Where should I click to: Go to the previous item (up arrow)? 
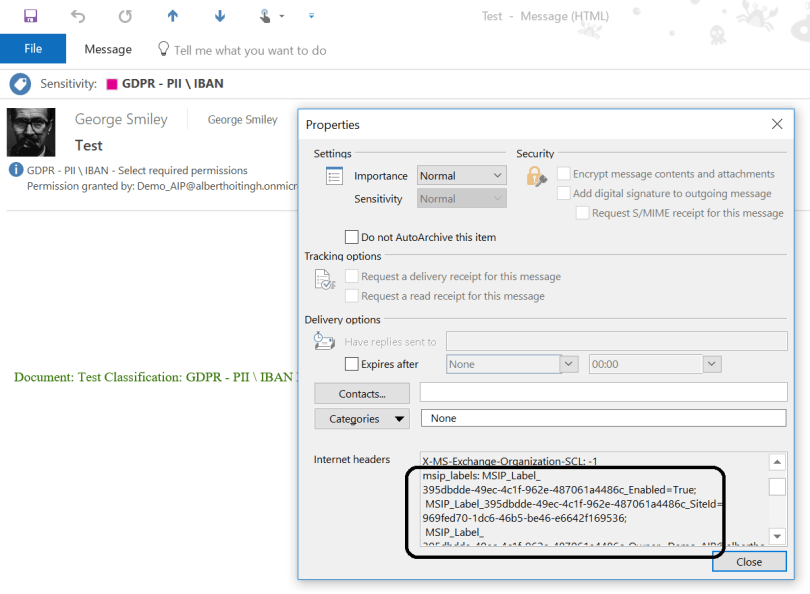tap(171, 15)
